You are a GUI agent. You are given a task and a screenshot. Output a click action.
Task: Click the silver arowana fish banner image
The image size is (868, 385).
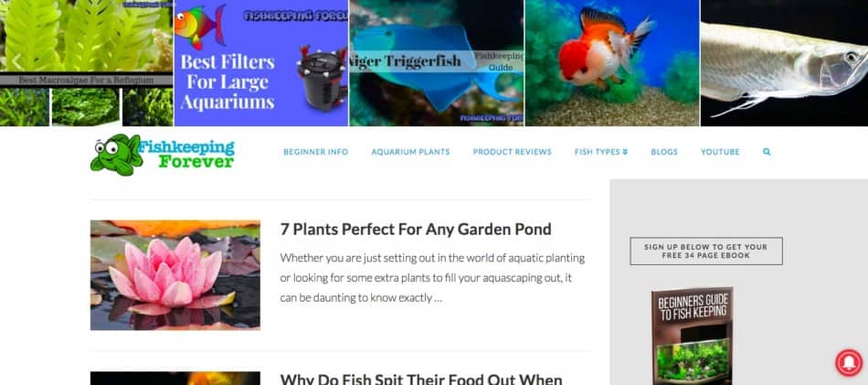[x=784, y=63]
